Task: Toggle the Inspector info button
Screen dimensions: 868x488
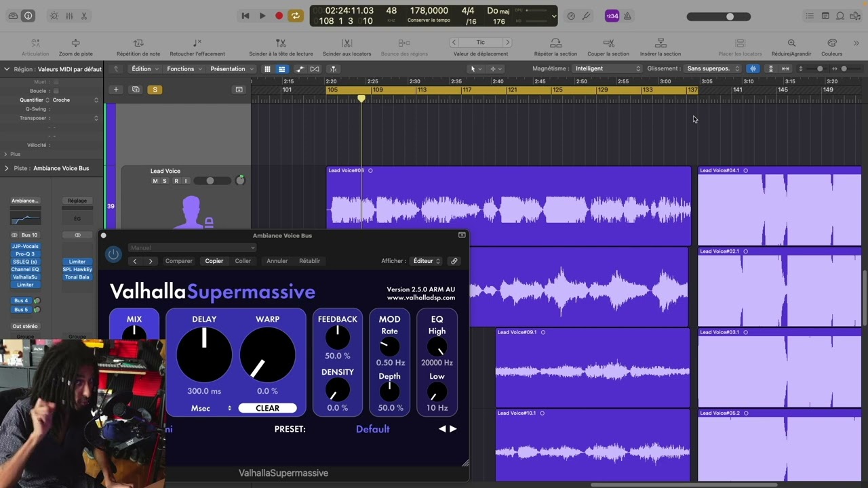Action: click(x=28, y=16)
